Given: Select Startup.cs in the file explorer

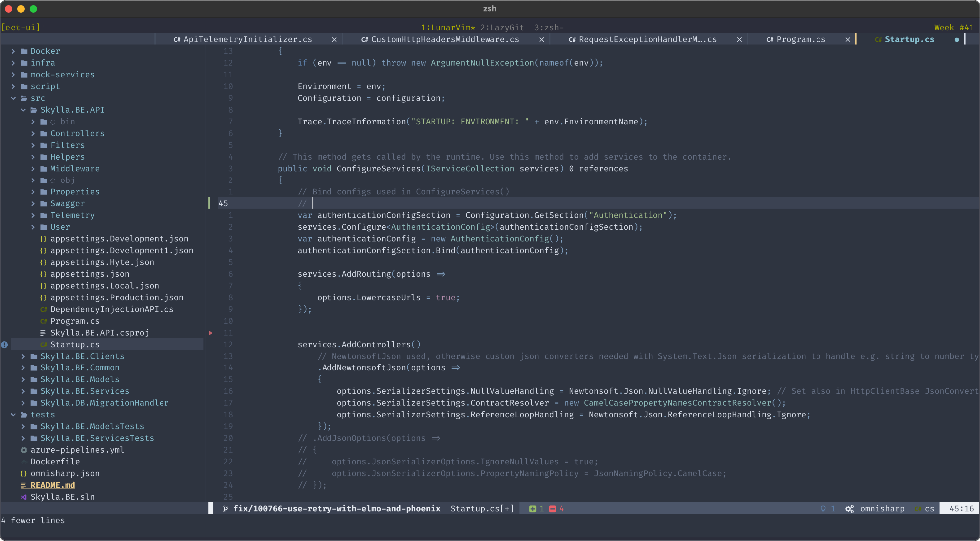Looking at the screenshot, I should point(75,344).
